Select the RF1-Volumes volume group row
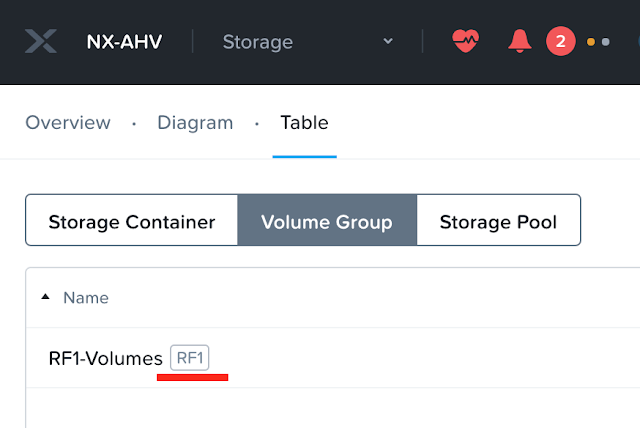640x428 pixels. pyautogui.click(x=105, y=358)
